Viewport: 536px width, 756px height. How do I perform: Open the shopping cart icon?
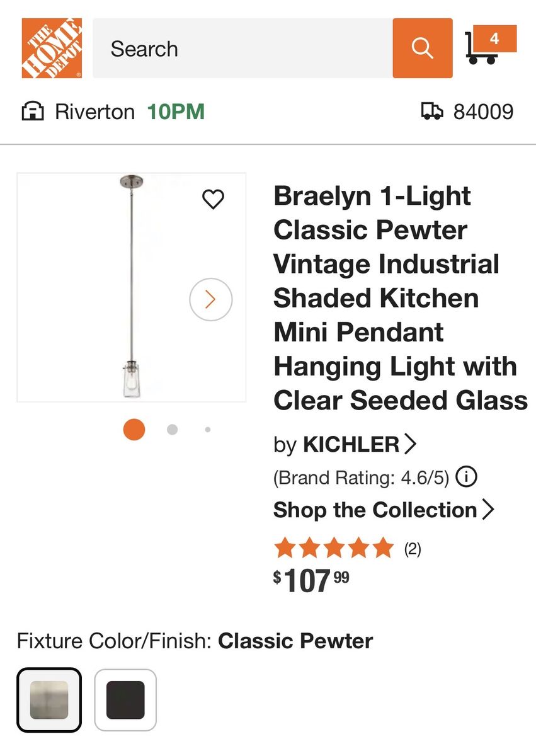[491, 45]
